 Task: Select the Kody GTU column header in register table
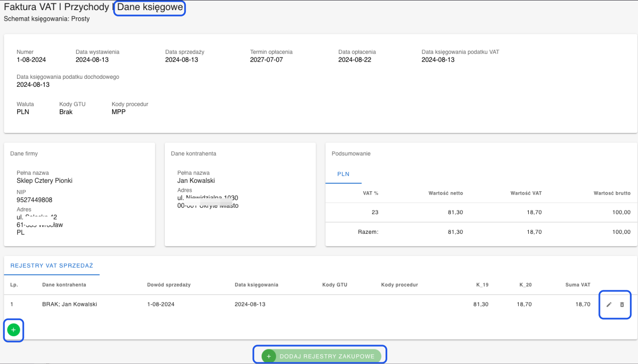tap(335, 285)
